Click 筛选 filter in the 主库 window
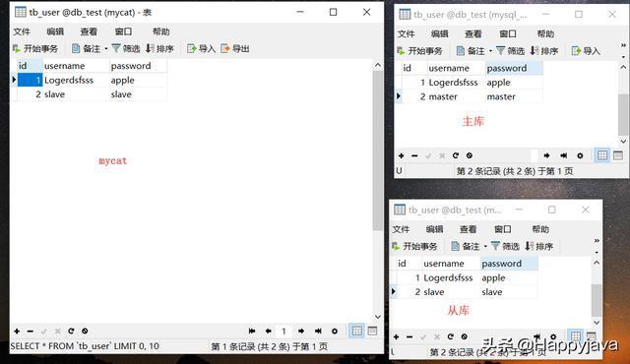Screen dimensions: 630x364 (510, 51)
